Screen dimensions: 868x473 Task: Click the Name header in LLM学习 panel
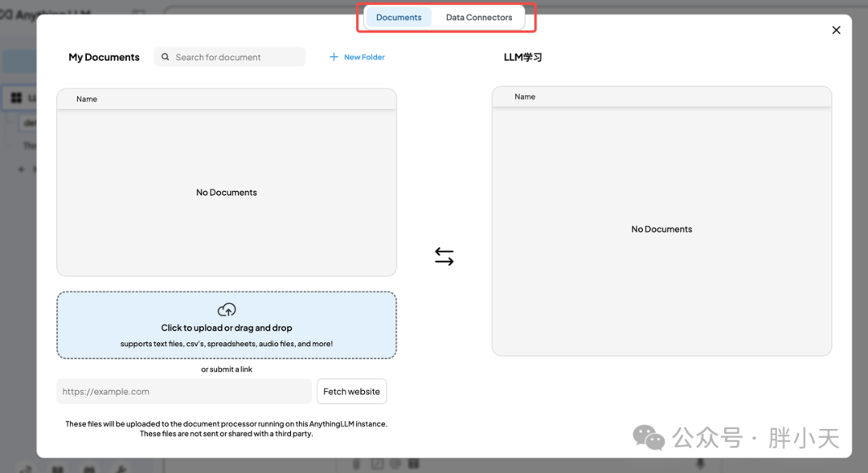coord(525,97)
